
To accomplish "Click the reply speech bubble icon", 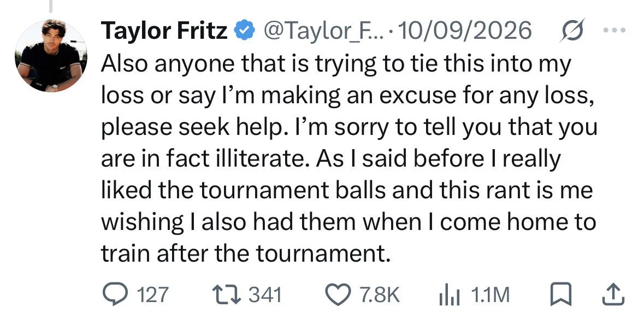I will [x=115, y=294].
